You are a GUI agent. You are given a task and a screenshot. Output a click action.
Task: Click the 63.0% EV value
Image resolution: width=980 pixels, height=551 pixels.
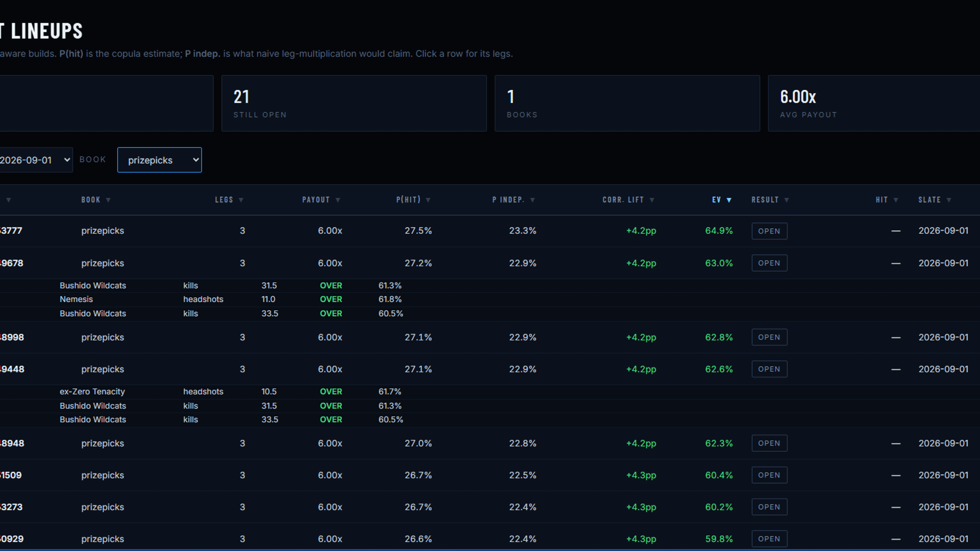[x=719, y=263]
